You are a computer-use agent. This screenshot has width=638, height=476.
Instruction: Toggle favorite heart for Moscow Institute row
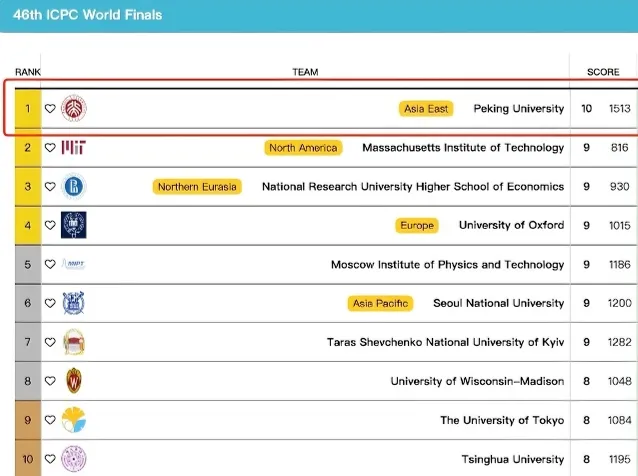click(50, 265)
